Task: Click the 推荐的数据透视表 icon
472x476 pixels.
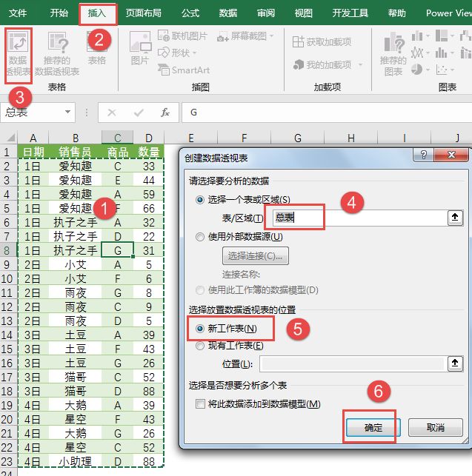Action: (x=57, y=53)
